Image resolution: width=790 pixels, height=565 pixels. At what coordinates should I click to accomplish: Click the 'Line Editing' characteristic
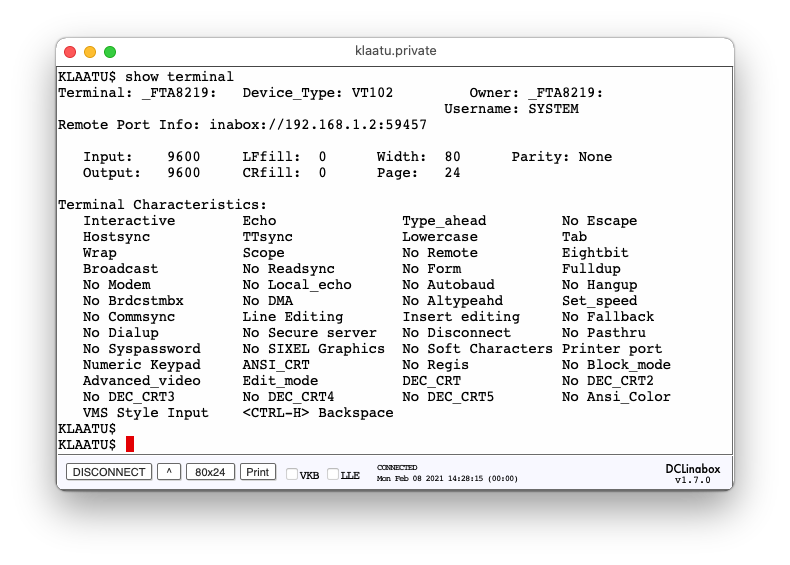(293, 317)
